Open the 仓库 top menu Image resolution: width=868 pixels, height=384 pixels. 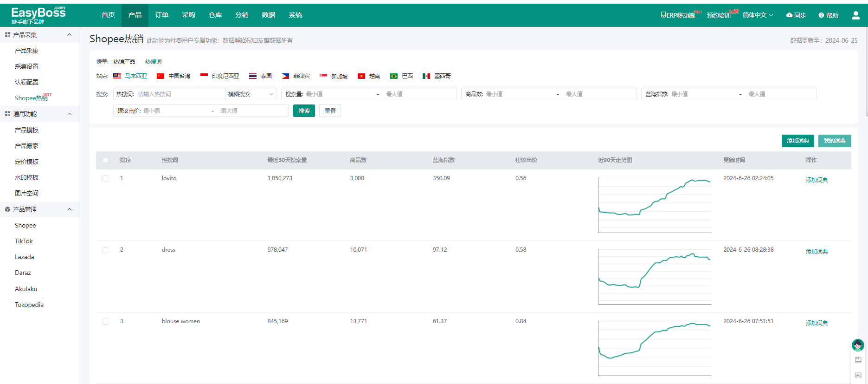pos(215,15)
